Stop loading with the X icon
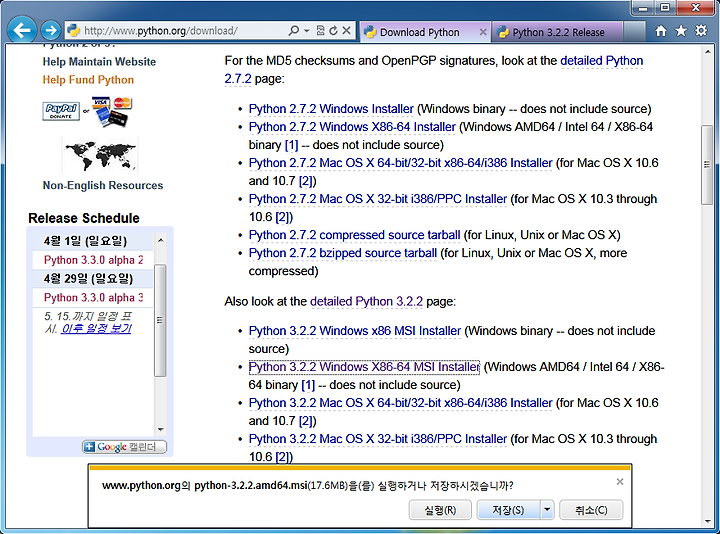The width and height of the screenshot is (720, 534). 346,30
